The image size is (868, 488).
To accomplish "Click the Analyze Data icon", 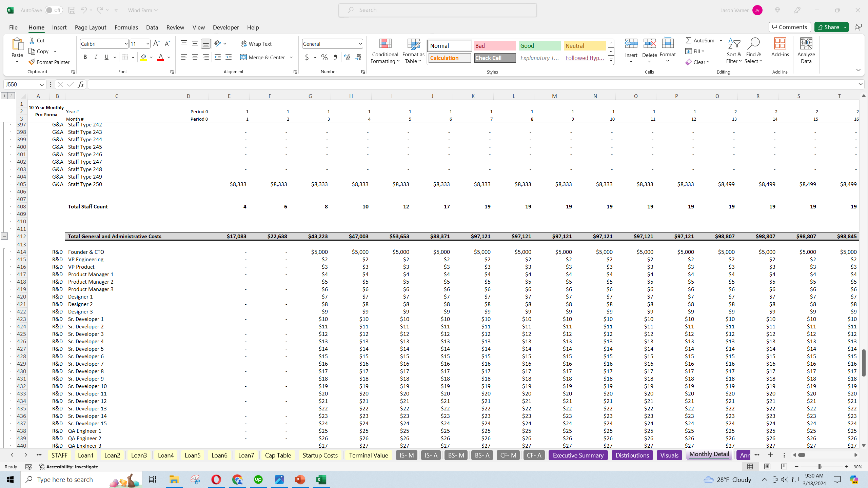I will click(806, 51).
